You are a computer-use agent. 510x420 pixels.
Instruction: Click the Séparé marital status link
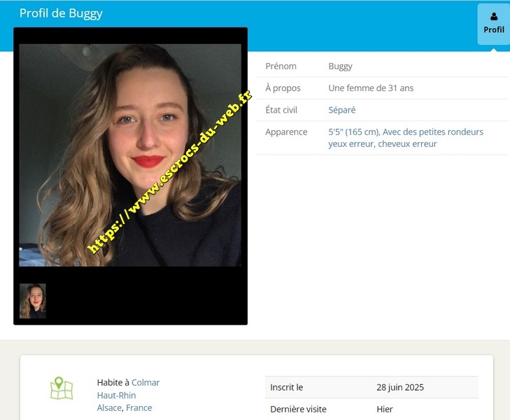(x=342, y=110)
